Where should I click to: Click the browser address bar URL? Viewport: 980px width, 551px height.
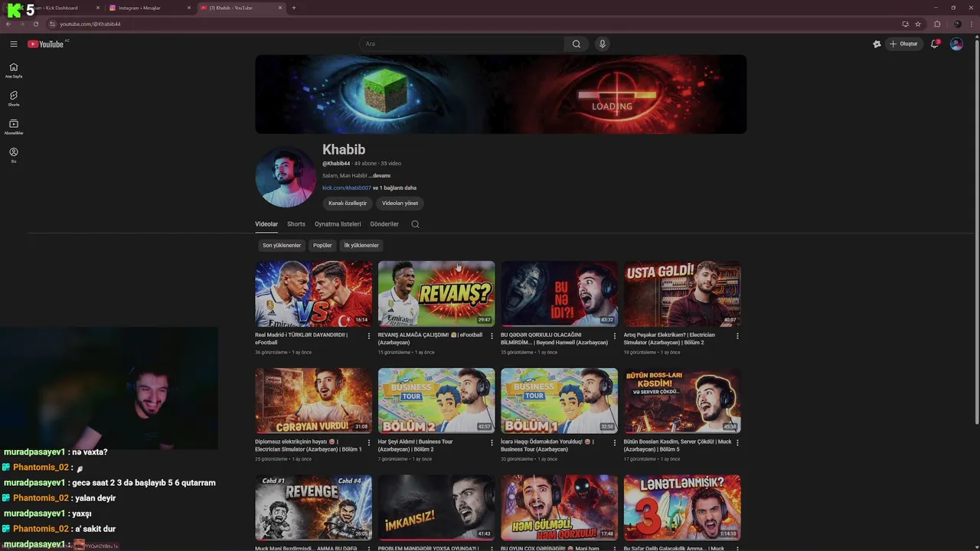pos(90,24)
